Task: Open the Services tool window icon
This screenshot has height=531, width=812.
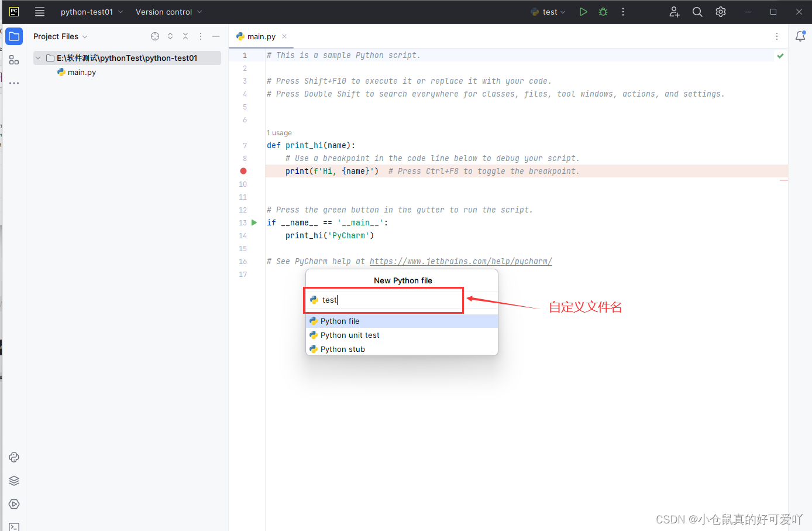Action: (x=14, y=504)
